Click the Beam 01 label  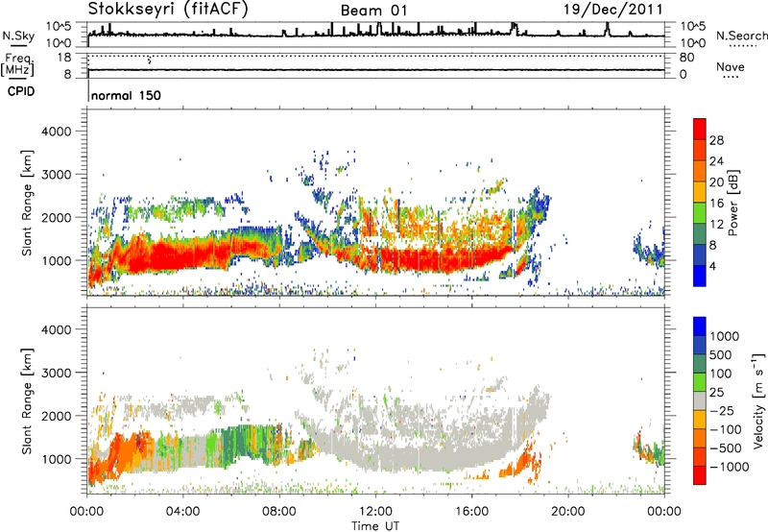[x=374, y=11]
